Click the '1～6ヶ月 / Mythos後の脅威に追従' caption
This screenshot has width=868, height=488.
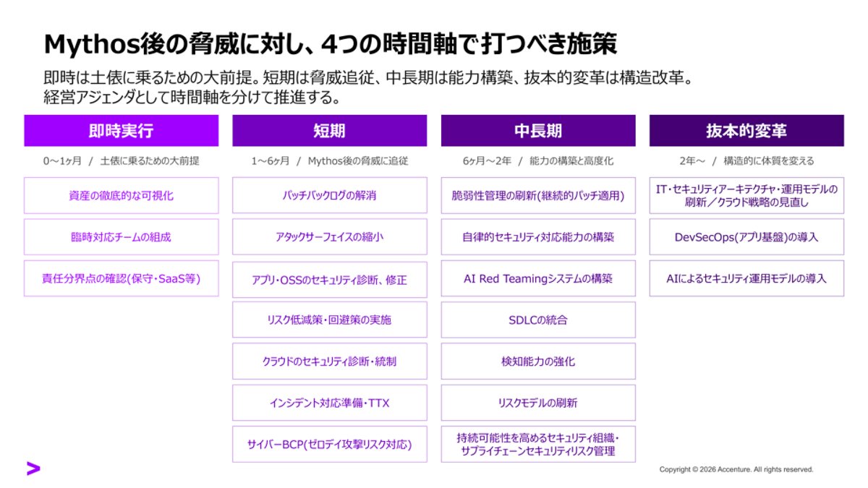pyautogui.click(x=329, y=161)
